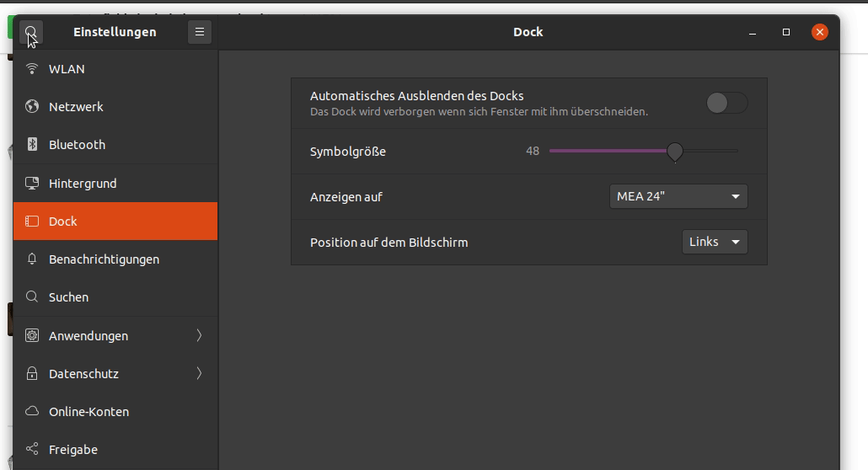
Task: Click the Hintergrund monitor icon
Action: (x=32, y=184)
